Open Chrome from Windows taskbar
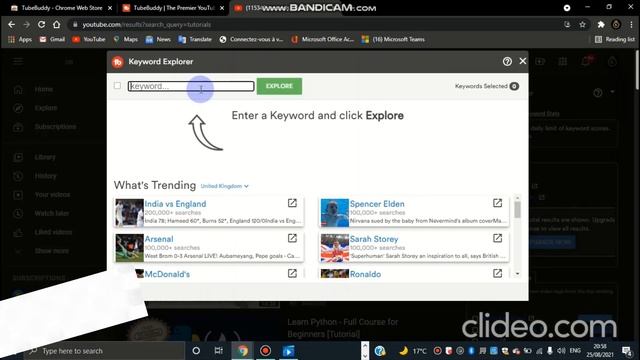 coord(242,351)
